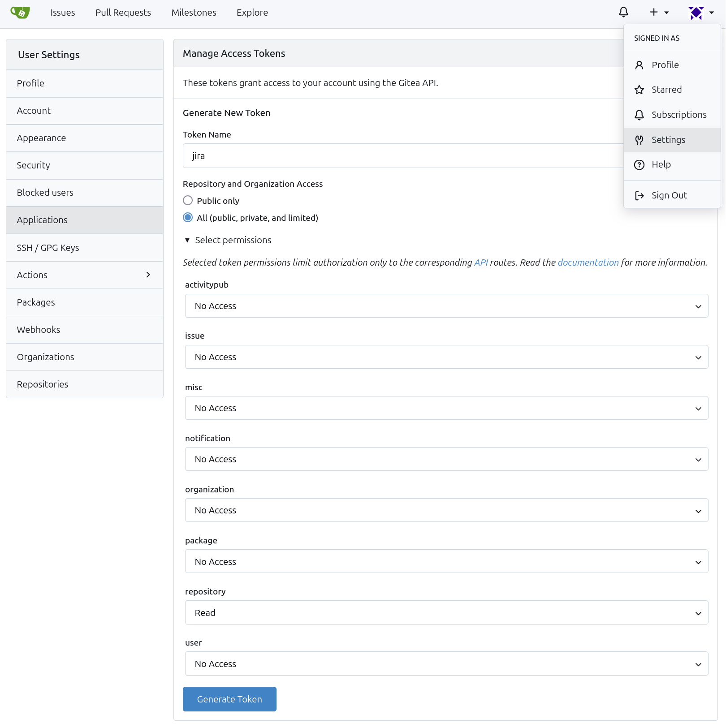Go to SSH / GPG Keys in sidebar

coord(85,248)
